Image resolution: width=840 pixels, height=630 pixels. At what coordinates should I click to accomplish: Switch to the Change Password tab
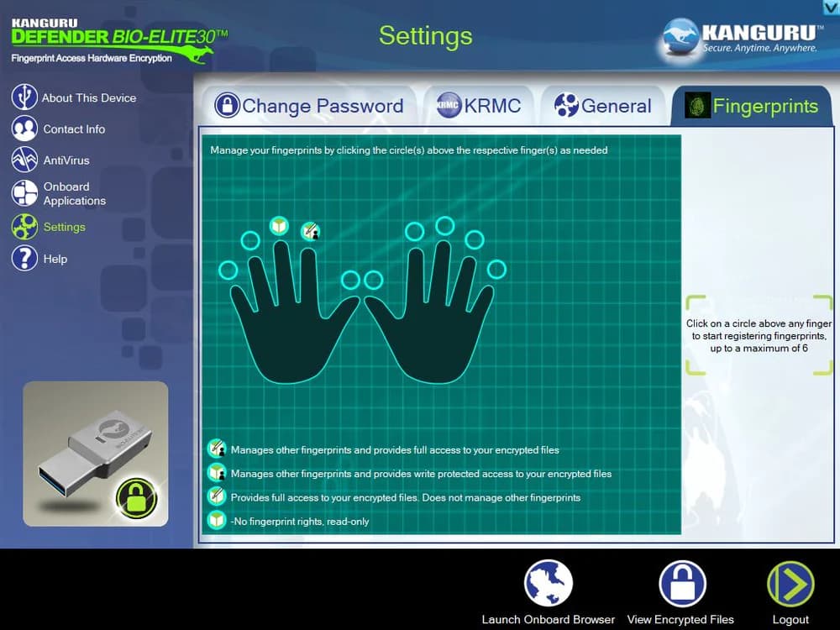coord(309,106)
